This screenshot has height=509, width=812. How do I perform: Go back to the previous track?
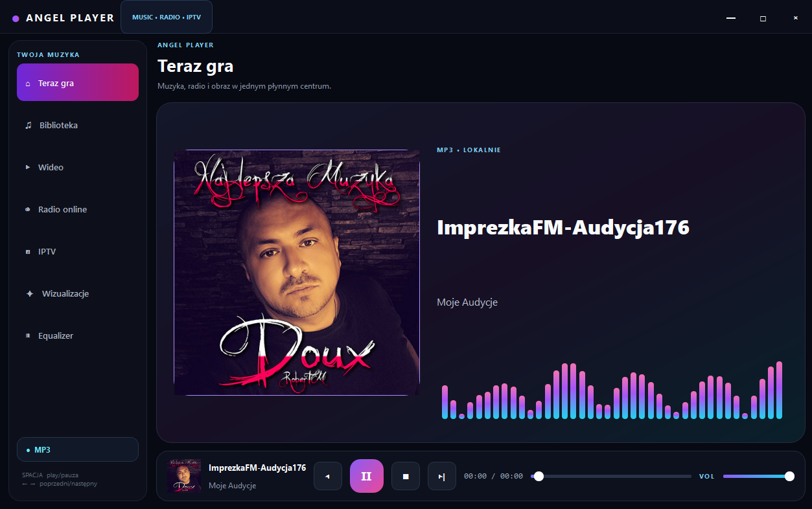coord(328,476)
